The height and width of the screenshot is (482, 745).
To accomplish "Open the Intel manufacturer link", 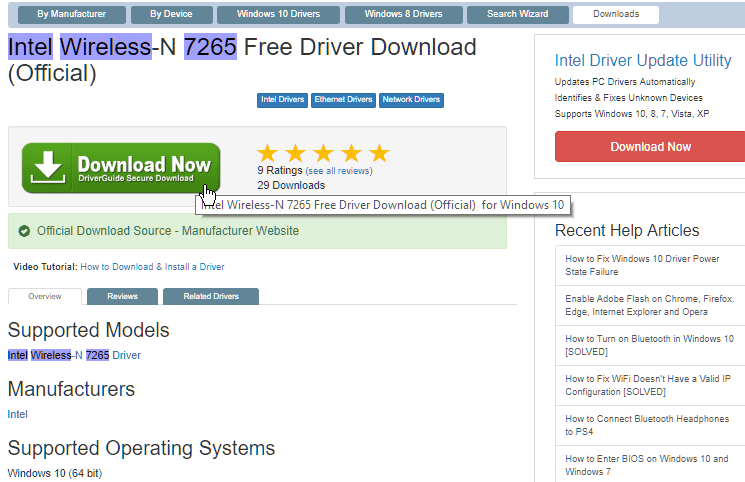I will point(18,414).
